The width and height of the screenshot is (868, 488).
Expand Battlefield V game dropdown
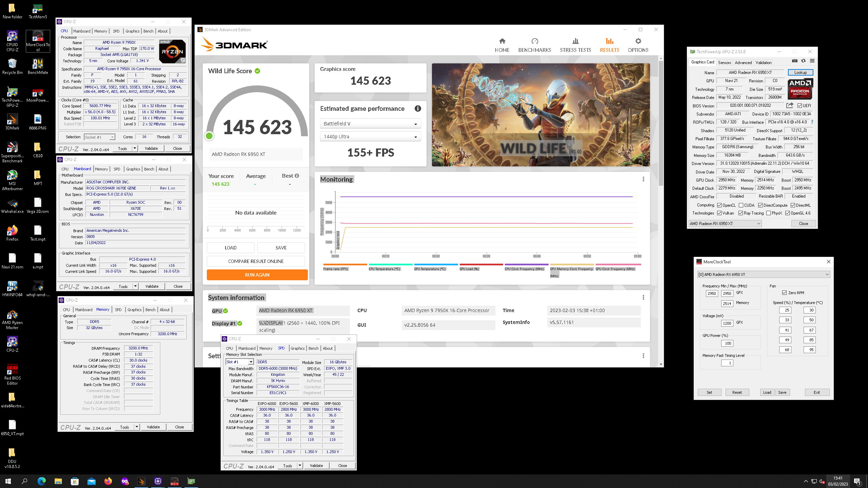(370, 124)
